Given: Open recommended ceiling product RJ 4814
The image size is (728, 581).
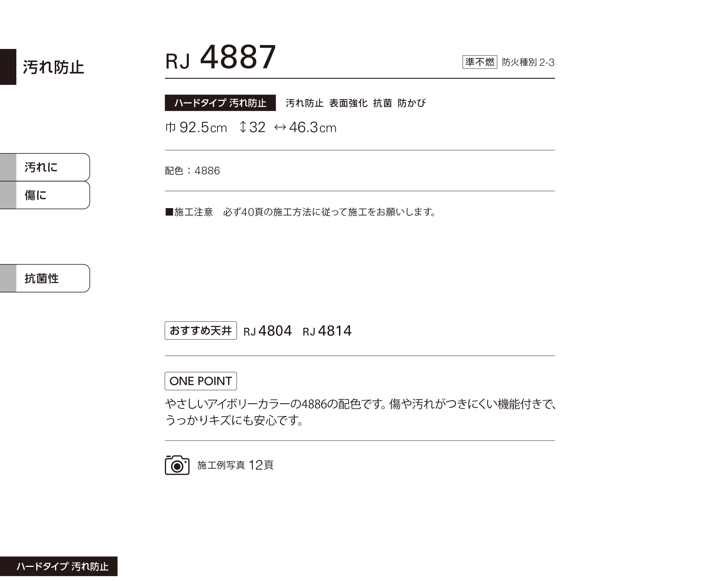Looking at the screenshot, I should (x=327, y=331).
